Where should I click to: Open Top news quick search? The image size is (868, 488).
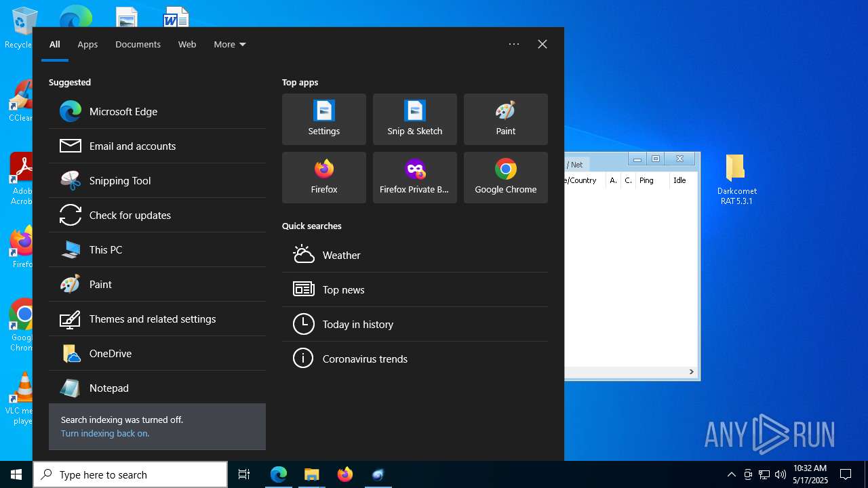tap(415, 289)
